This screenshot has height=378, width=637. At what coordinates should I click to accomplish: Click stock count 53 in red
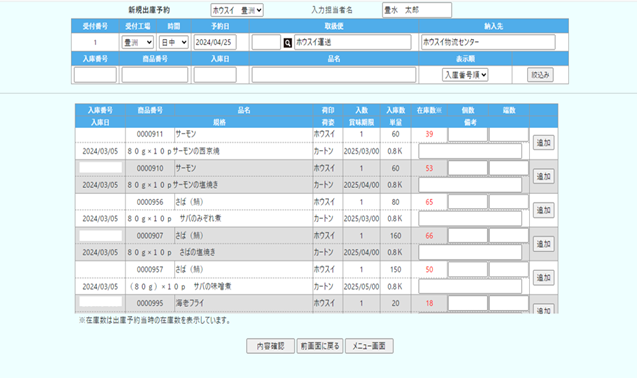click(429, 168)
